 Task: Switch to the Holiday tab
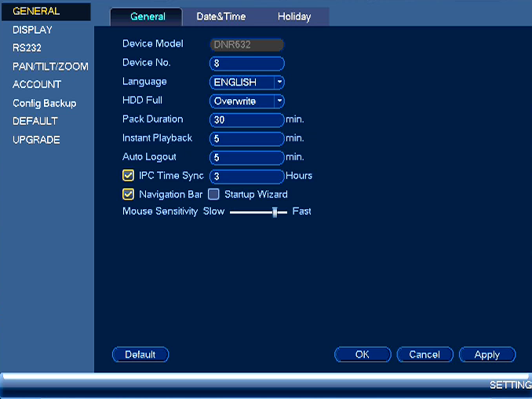294,16
